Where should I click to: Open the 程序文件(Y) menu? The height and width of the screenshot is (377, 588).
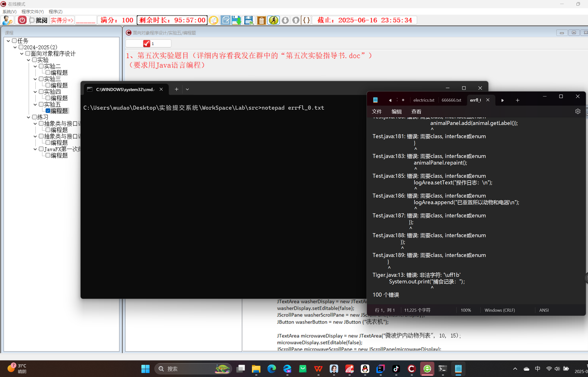[33, 12]
